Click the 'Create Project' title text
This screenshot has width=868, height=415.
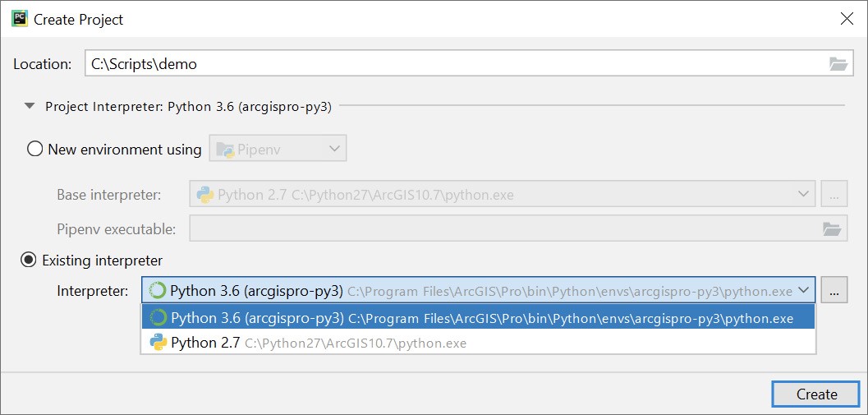(x=79, y=20)
